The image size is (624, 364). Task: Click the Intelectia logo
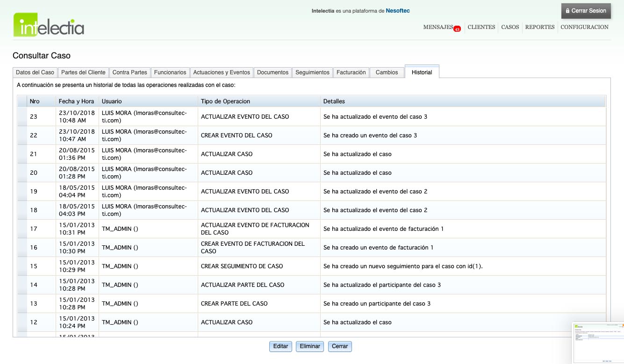[x=49, y=25]
